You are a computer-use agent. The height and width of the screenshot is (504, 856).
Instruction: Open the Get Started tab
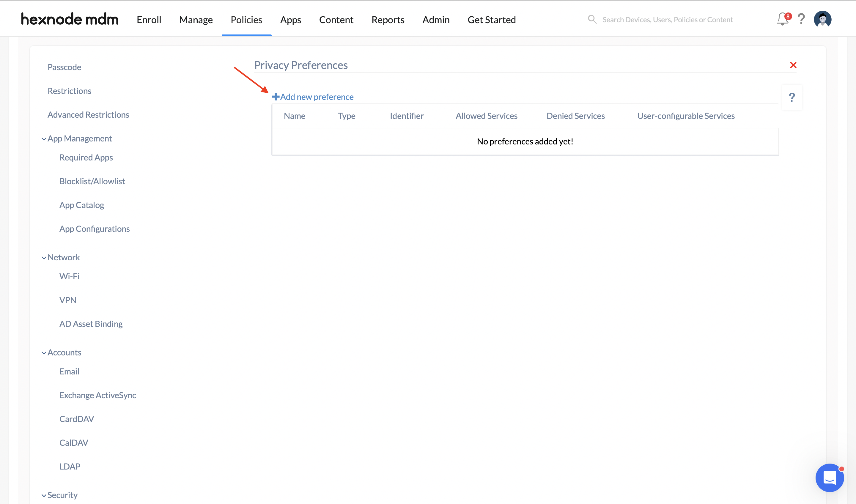pos(492,20)
